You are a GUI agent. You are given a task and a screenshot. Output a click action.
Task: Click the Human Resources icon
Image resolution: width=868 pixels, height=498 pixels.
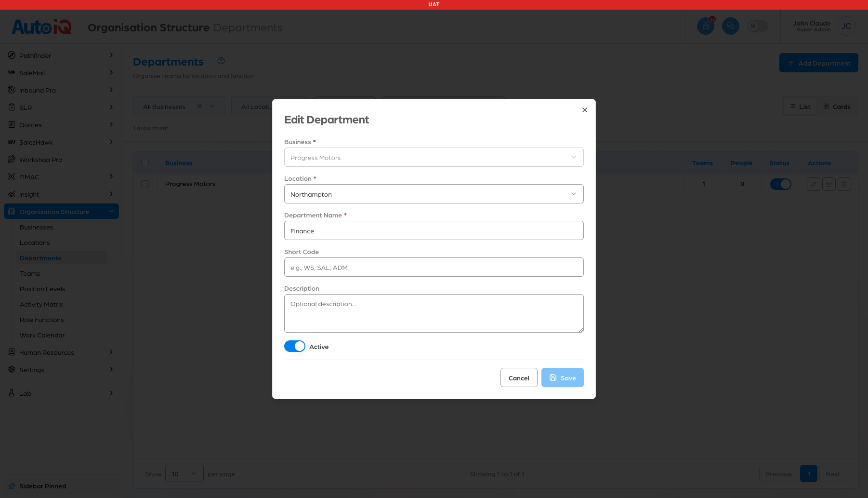click(x=12, y=352)
